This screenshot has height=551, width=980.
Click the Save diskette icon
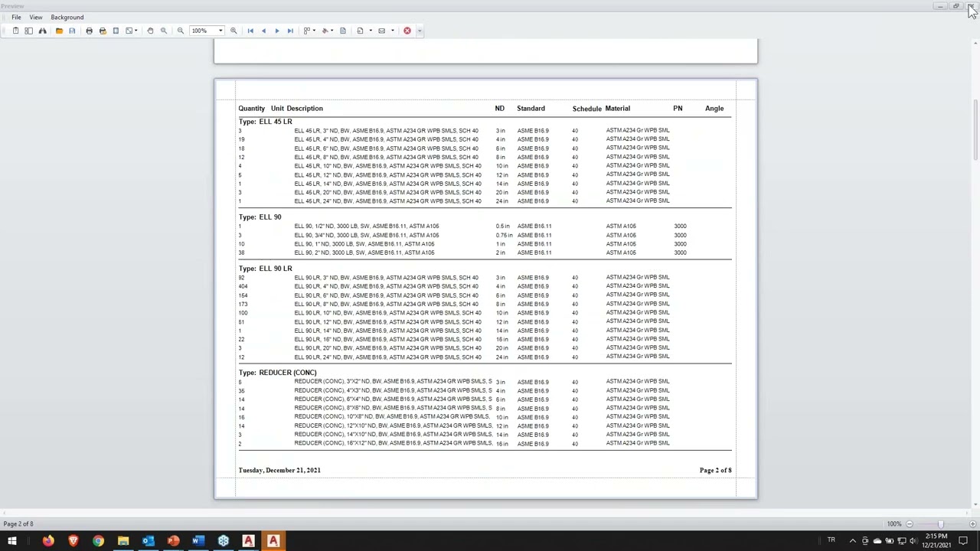click(x=72, y=31)
